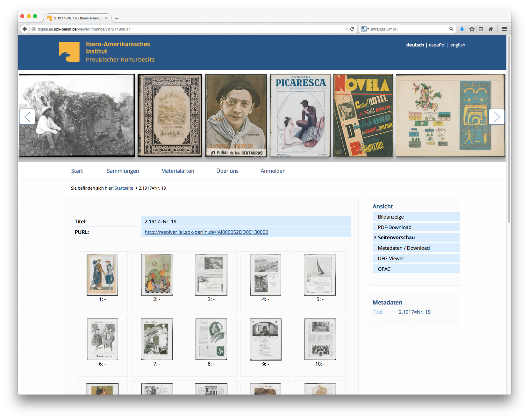Open the Sammlungen menu item
529x420 pixels.
coord(123,171)
